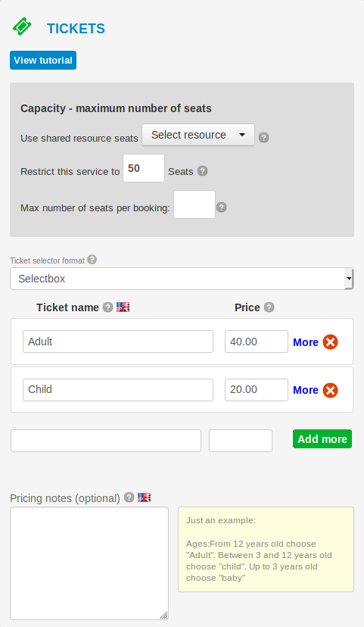This screenshot has width=364, height=627.
Task: Click help icon next to Pricing notes
Action: coord(129,497)
